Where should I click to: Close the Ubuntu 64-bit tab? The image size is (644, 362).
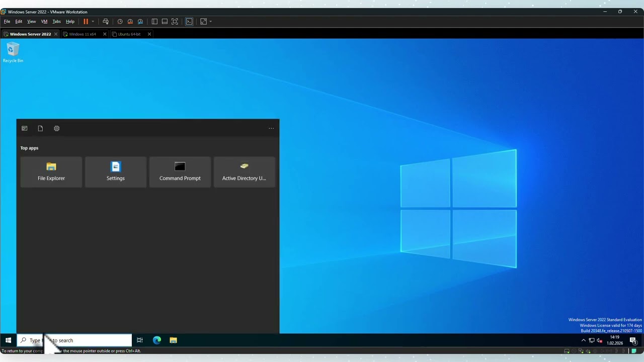coord(149,34)
